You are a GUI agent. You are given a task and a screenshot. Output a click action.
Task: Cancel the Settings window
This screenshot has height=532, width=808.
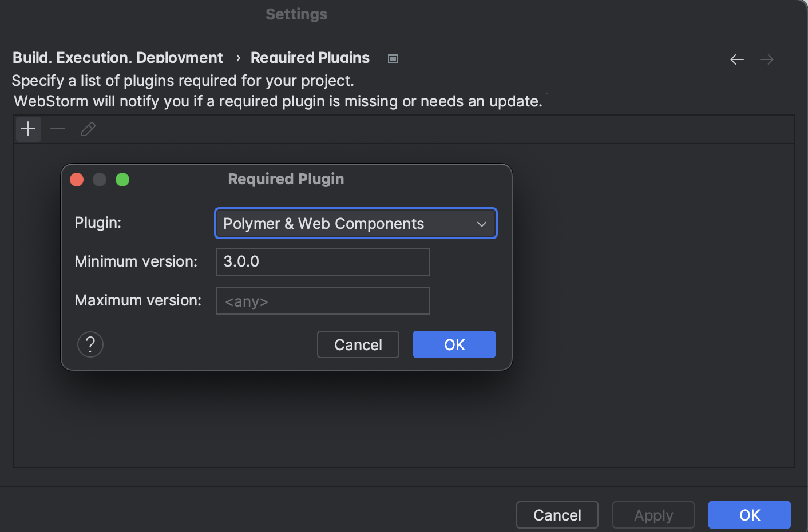(557, 514)
